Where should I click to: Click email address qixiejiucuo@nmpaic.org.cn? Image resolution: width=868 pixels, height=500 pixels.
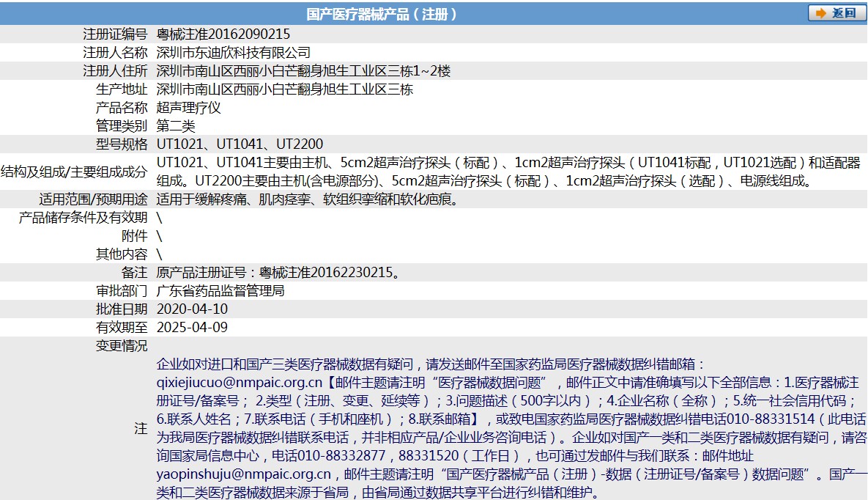click(239, 383)
